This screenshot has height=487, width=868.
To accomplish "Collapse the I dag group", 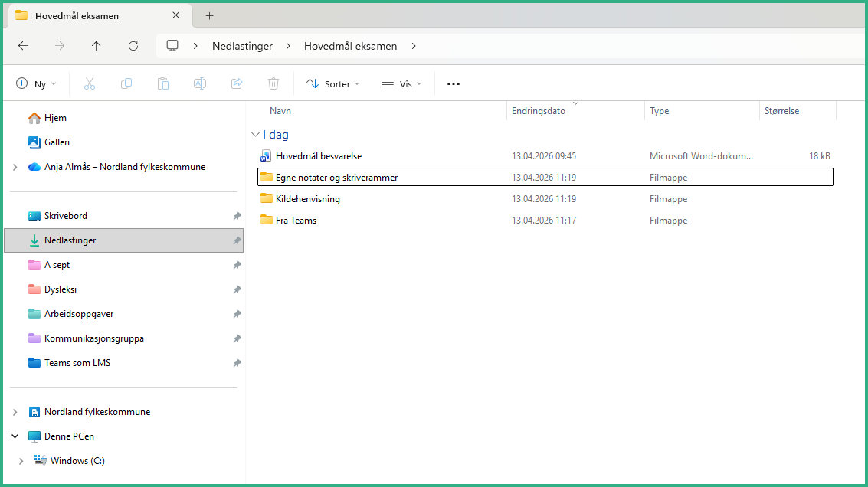I will tap(255, 135).
